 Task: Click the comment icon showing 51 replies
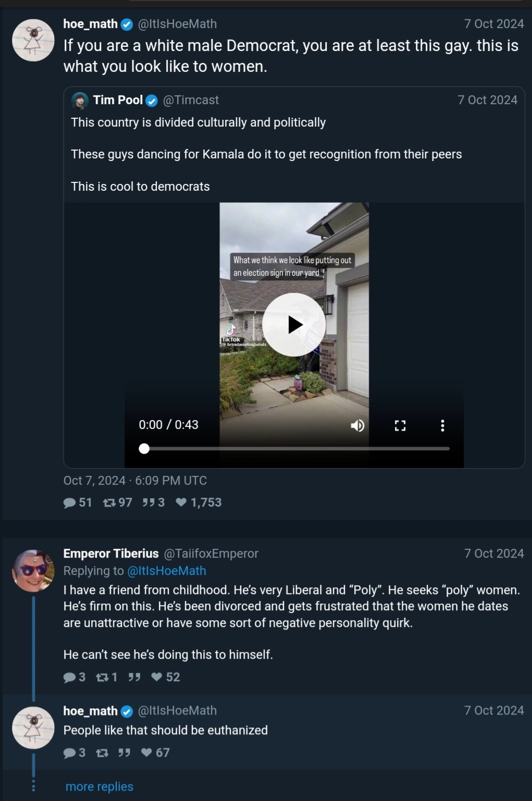pos(69,503)
